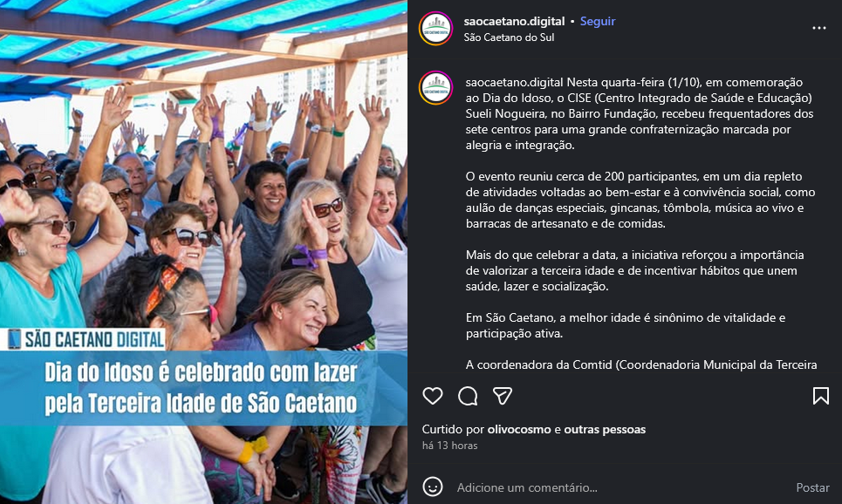Screen dimensions: 842x504
Task: Like the post with the heart icon
Action: (x=432, y=396)
